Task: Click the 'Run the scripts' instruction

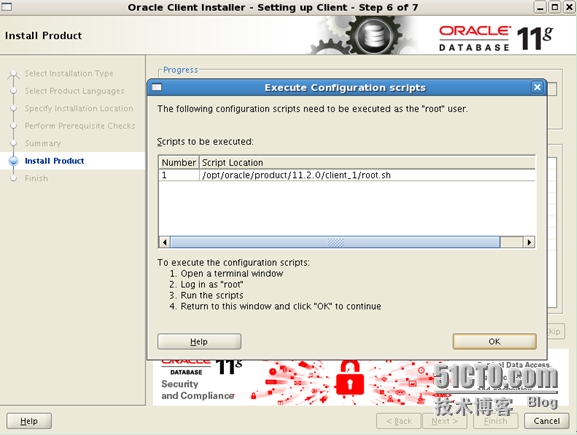Action: tap(212, 295)
